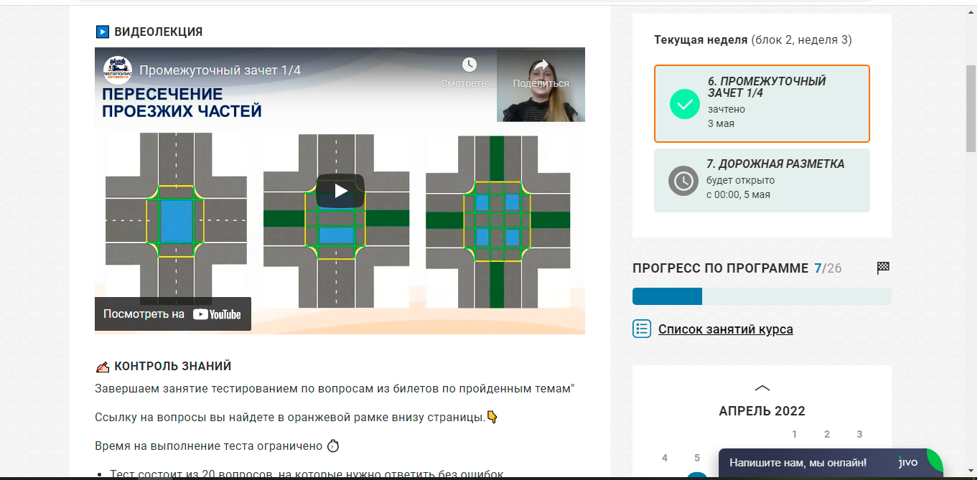This screenshot has width=980, height=480.
Task: Click the gray clock pending icon
Action: pos(683,181)
